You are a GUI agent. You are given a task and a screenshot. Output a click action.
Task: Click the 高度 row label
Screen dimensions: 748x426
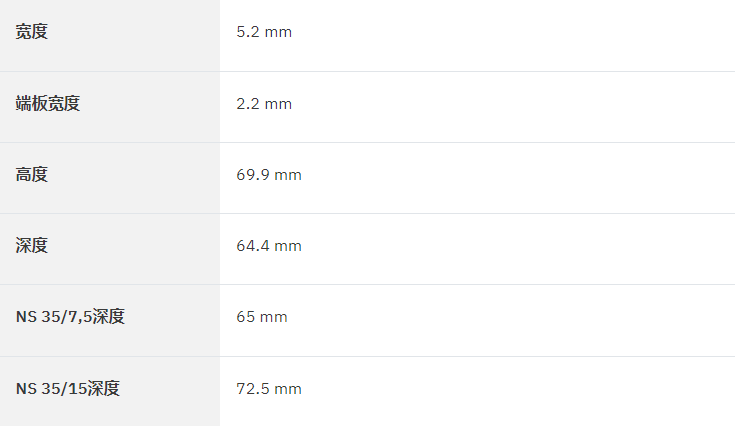pyautogui.click(x=31, y=175)
